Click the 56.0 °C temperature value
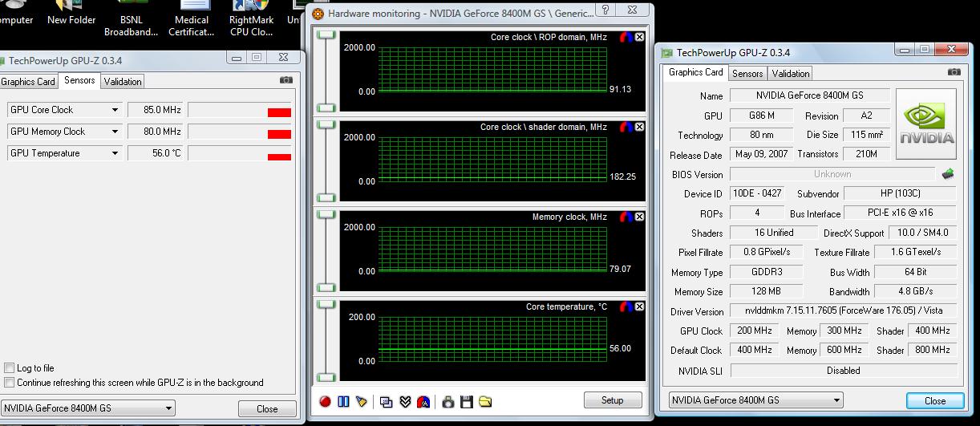The image size is (980, 426). point(156,153)
